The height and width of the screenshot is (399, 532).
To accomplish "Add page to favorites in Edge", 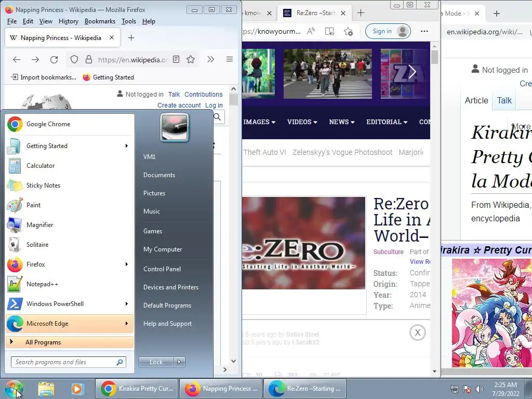I will [x=348, y=31].
